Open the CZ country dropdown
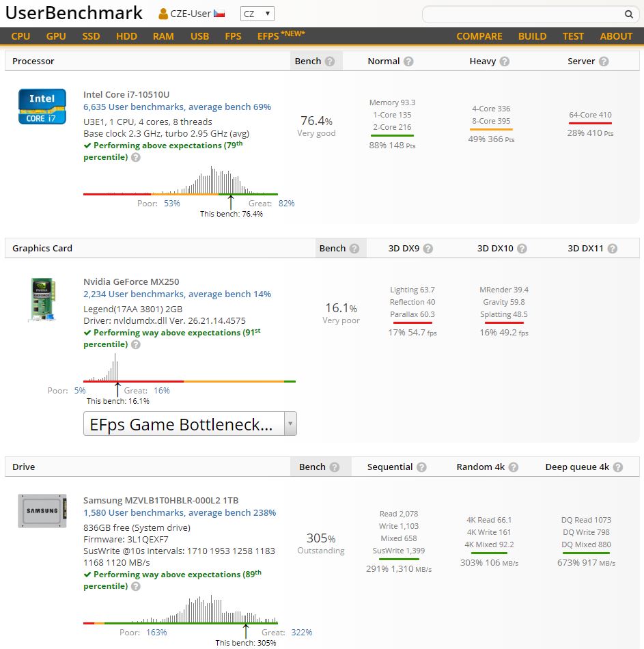Image resolution: width=644 pixels, height=649 pixels. (x=257, y=14)
